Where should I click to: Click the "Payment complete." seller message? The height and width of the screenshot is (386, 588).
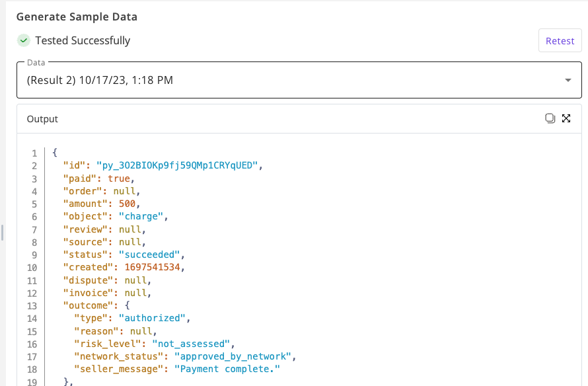pyautogui.click(x=227, y=369)
